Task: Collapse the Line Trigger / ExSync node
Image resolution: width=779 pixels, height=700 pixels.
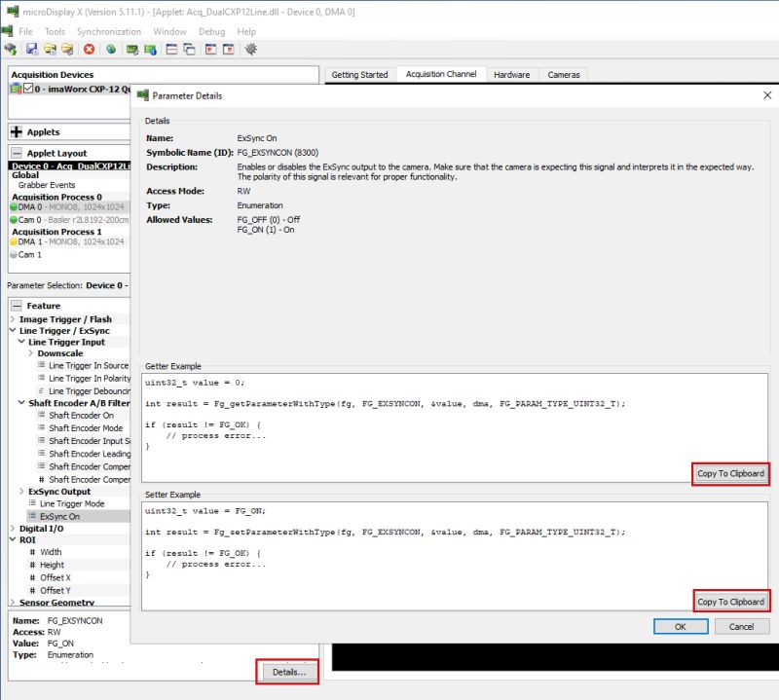Action: pyautogui.click(x=13, y=330)
